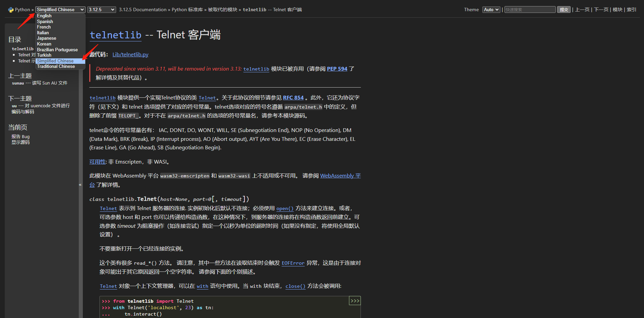
Task: Open the Lib/telnetlib.py source link
Action: point(130,54)
